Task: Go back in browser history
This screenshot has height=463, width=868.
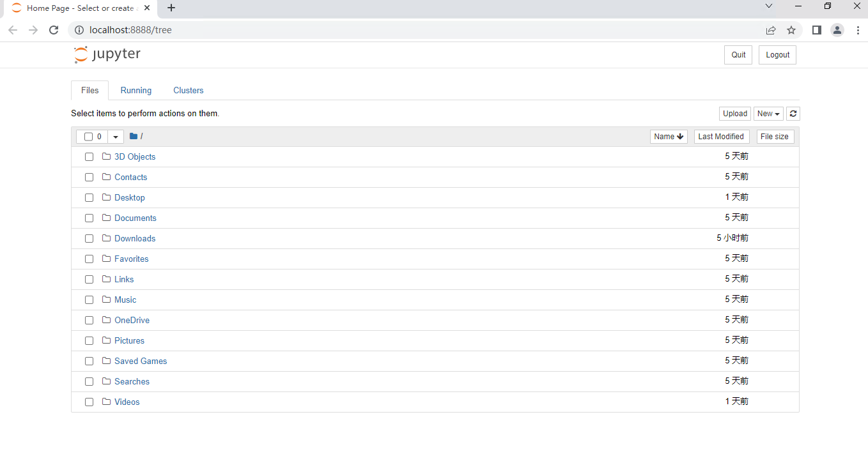Action: click(x=13, y=30)
